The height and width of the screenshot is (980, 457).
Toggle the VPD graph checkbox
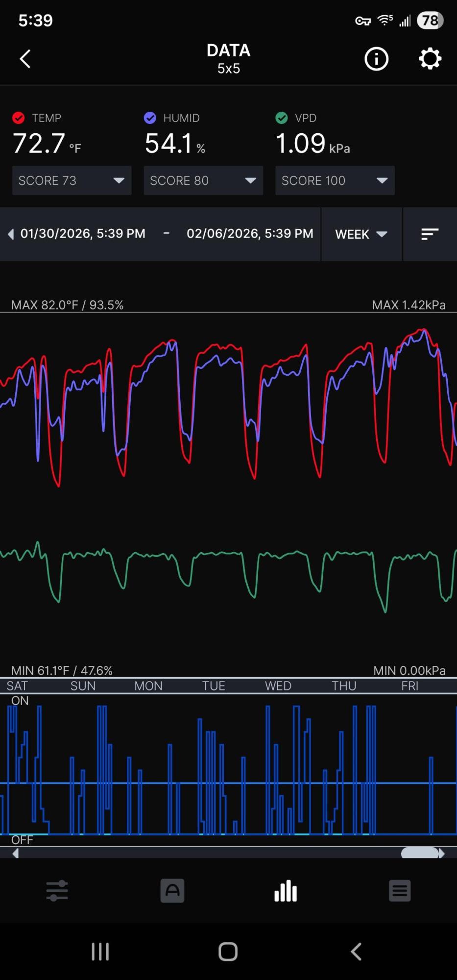tap(282, 118)
